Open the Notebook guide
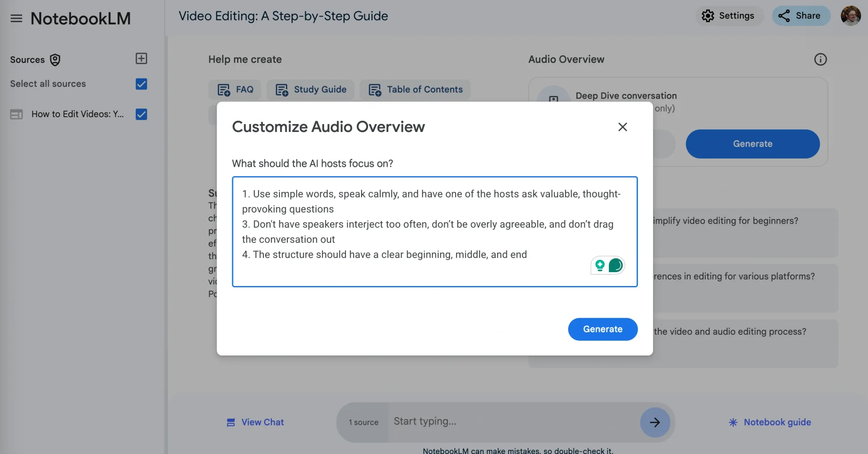Viewport: 868px width, 454px height. tap(769, 422)
